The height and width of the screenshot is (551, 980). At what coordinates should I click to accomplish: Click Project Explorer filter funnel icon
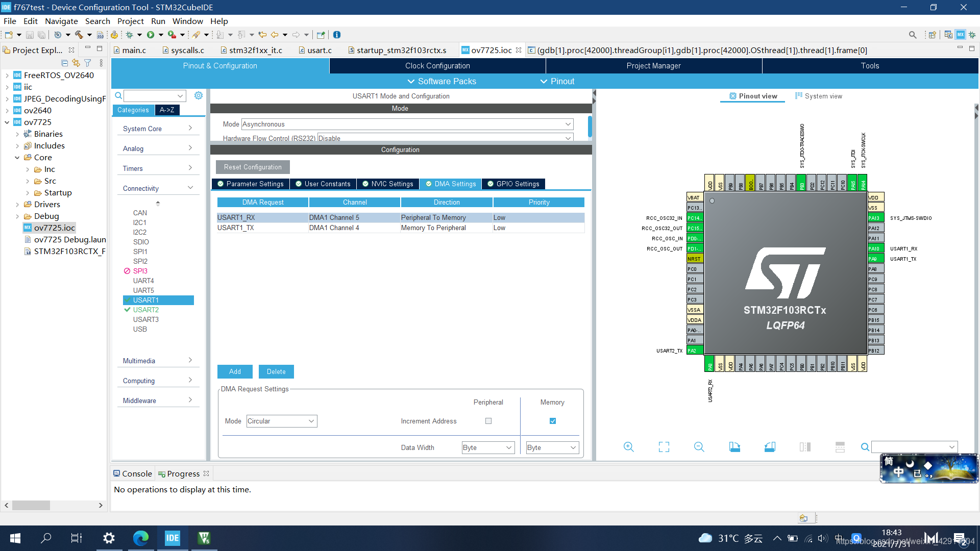coord(88,63)
